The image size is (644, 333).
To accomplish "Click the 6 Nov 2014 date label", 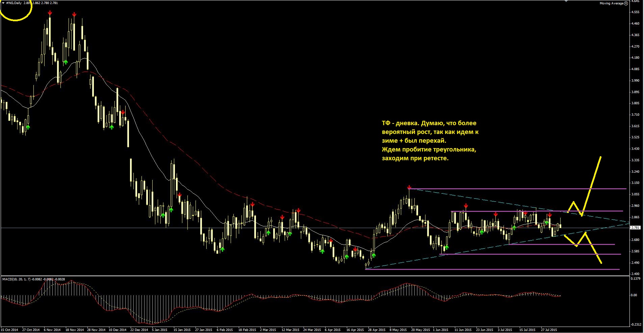I will [x=52, y=330].
